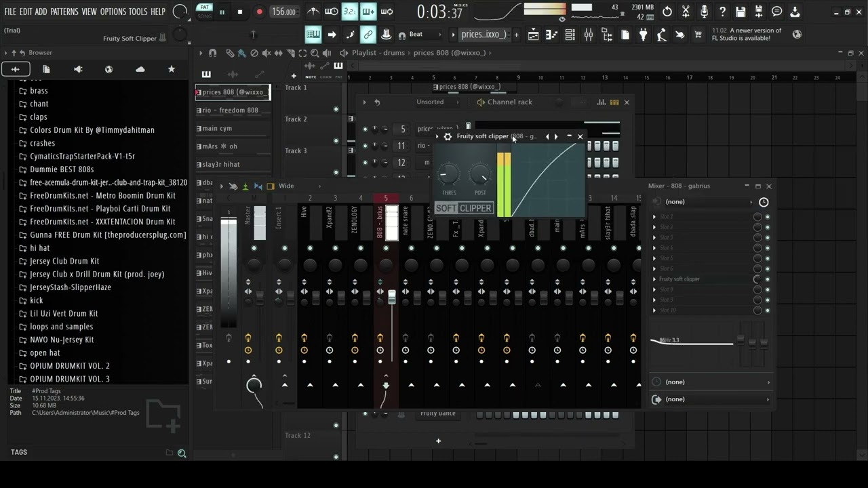Open the TOOLS menu
Viewport: 868px width, 488px height.
click(x=138, y=12)
